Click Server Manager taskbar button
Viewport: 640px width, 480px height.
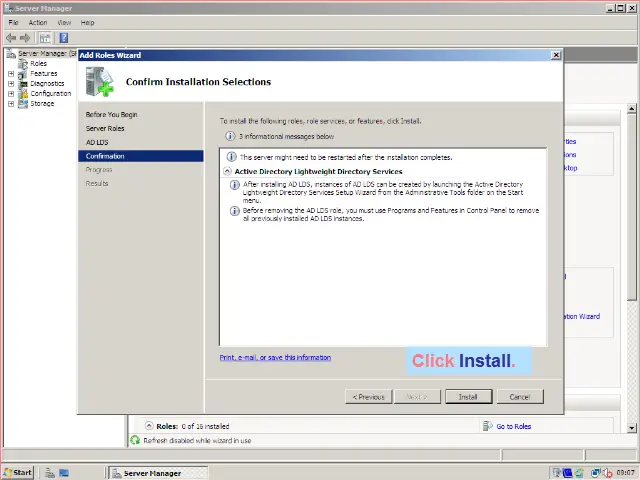158,473
